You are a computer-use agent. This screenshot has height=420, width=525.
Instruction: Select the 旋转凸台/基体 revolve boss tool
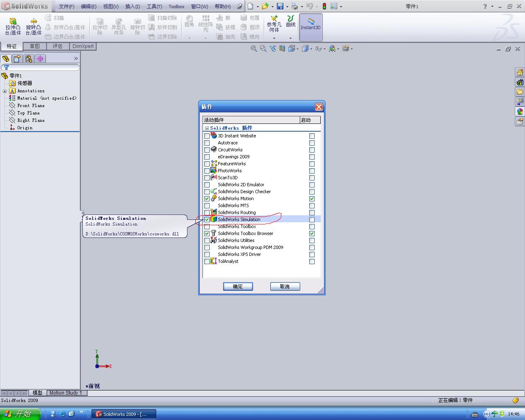(34, 27)
